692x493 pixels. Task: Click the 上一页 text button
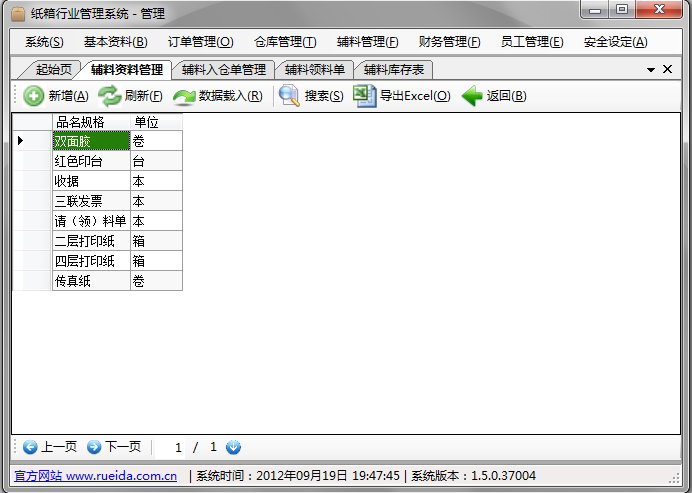point(59,447)
